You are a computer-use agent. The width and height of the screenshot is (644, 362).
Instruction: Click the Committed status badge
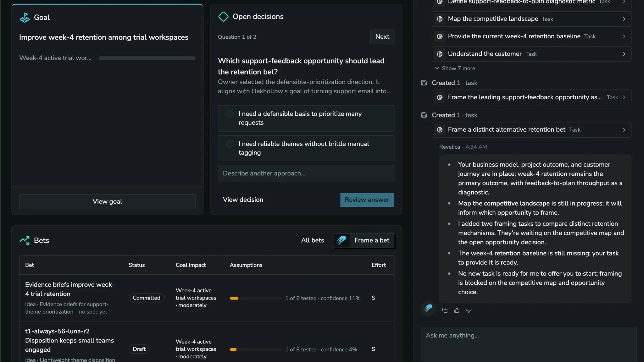pyautogui.click(x=146, y=298)
